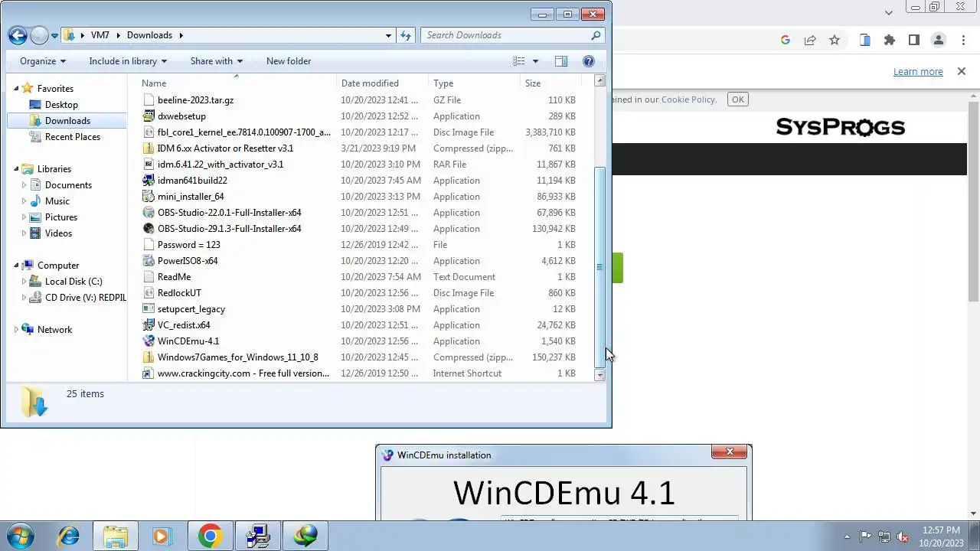Open Chrome profile avatar icon

tap(938, 41)
